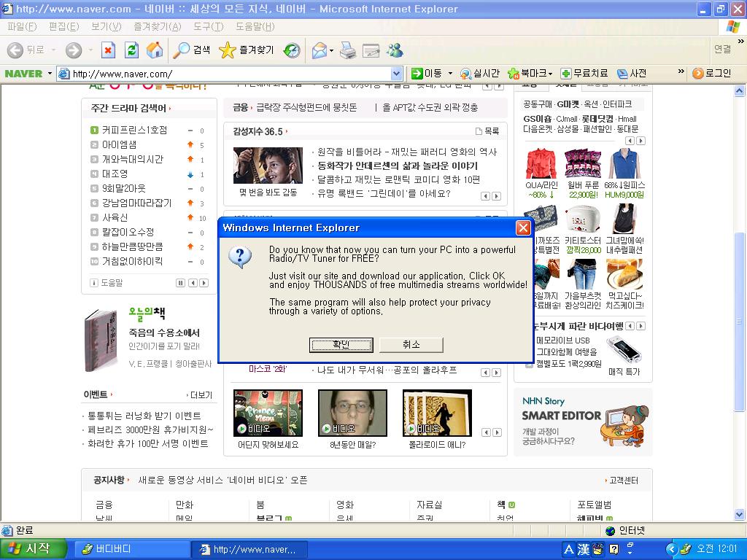Click 더보기 next to 이벤트
Image resolution: width=747 pixels, height=560 pixels.
(201, 395)
